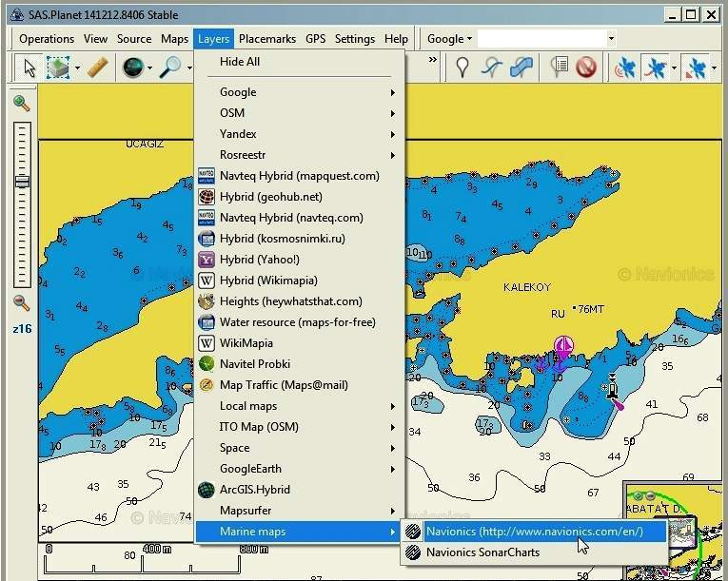The image size is (728, 581).
Task: Hide all placemarks with red icon
Action: click(586, 68)
